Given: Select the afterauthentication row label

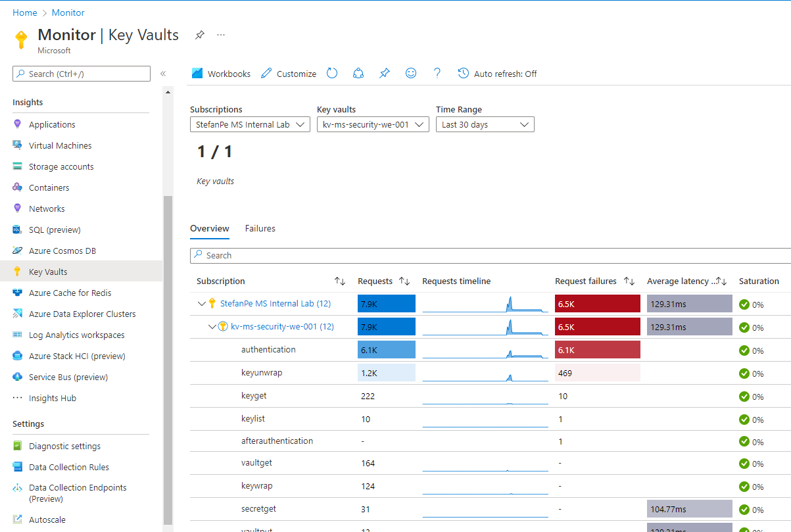Looking at the screenshot, I should [277, 441].
